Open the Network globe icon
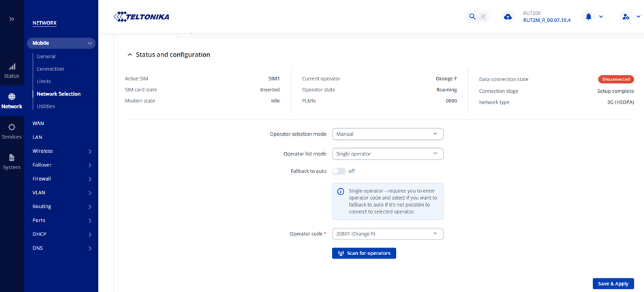Image resolution: width=644 pixels, height=292 pixels. click(12, 101)
